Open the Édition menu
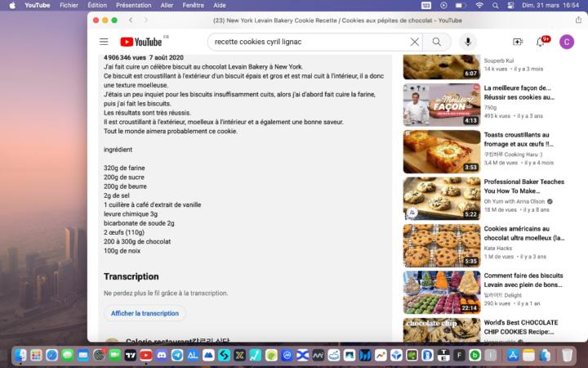The height and width of the screenshot is (368, 588). pyautogui.click(x=97, y=5)
